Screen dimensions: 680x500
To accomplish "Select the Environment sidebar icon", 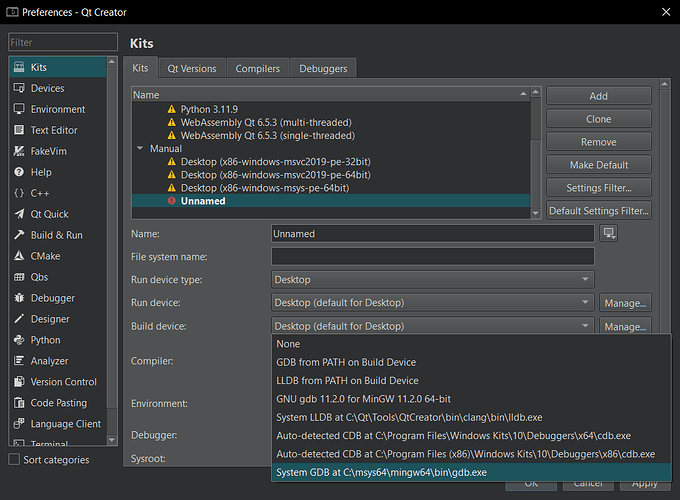I will click(x=20, y=109).
